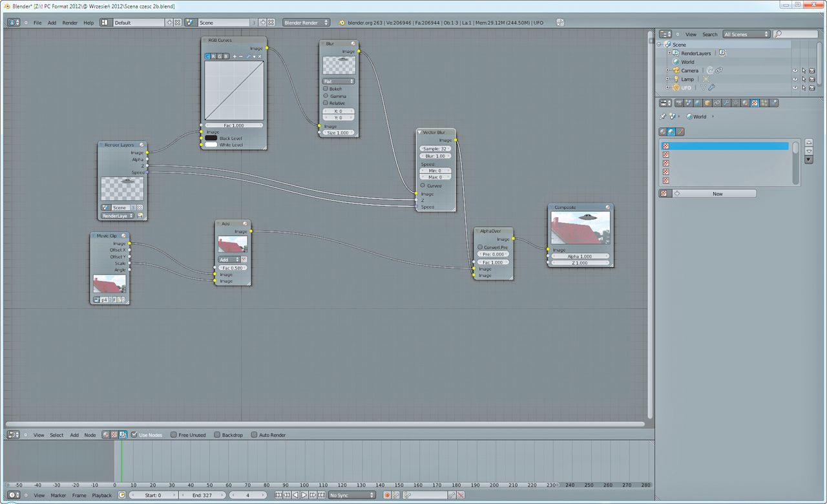The width and height of the screenshot is (827, 504).
Task: Open the Texture properties tab
Action: click(755, 103)
